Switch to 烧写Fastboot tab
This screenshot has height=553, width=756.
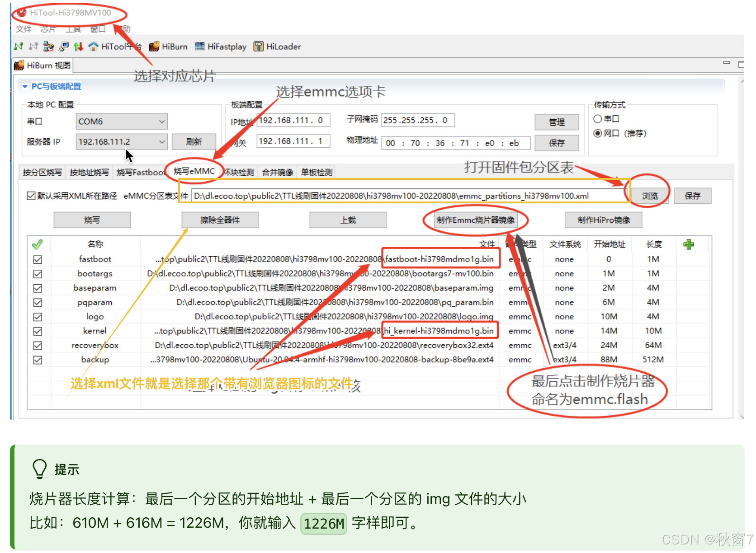click(141, 172)
